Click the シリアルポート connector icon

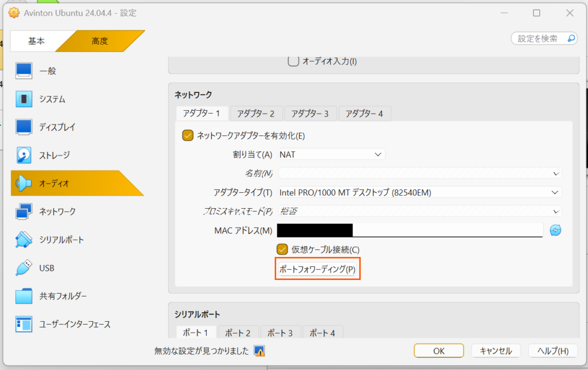coord(24,240)
